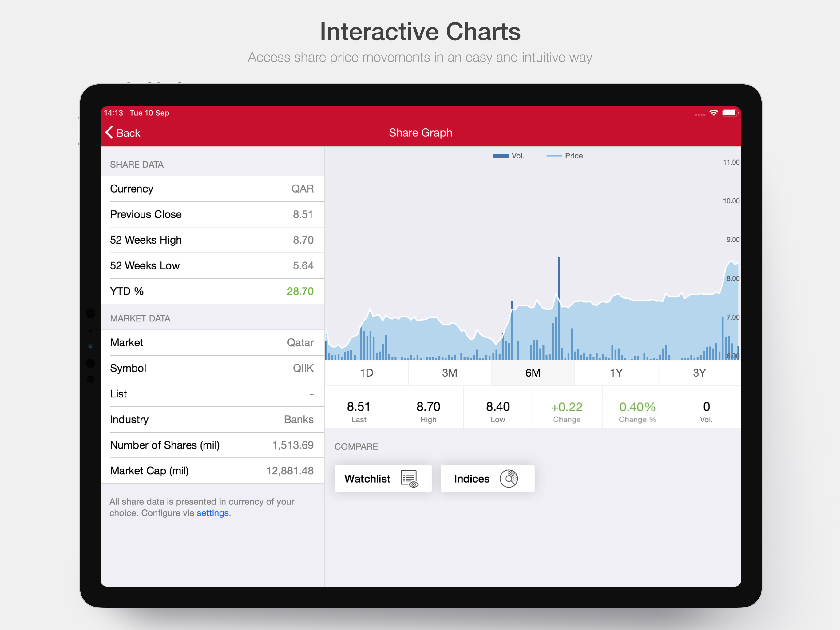Switch chart to 1D range
Image resolution: width=840 pixels, height=630 pixels.
coord(367,373)
